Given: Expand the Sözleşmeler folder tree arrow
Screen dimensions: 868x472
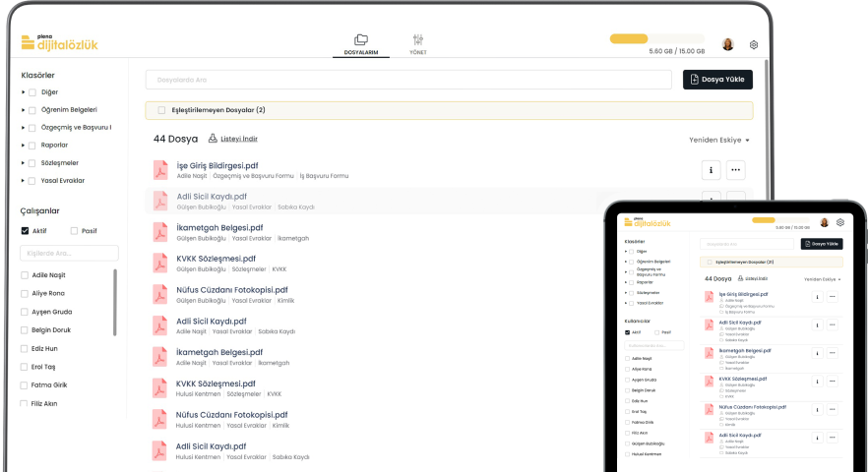Looking at the screenshot, I should pos(23,163).
